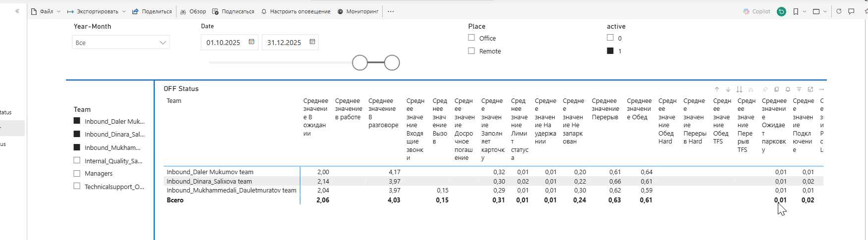Pin the OFF Status visual
Image resolution: width=868 pixels, height=240 pixels.
(x=765, y=90)
